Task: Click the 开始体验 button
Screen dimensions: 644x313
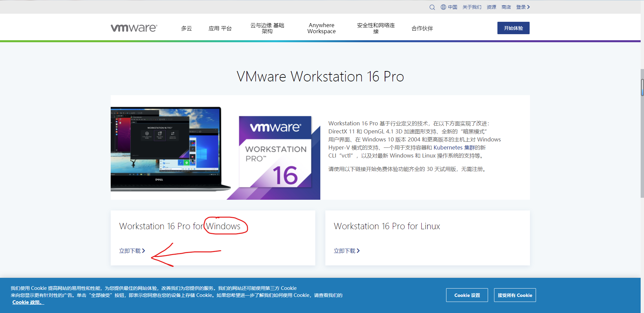Action: click(x=513, y=28)
